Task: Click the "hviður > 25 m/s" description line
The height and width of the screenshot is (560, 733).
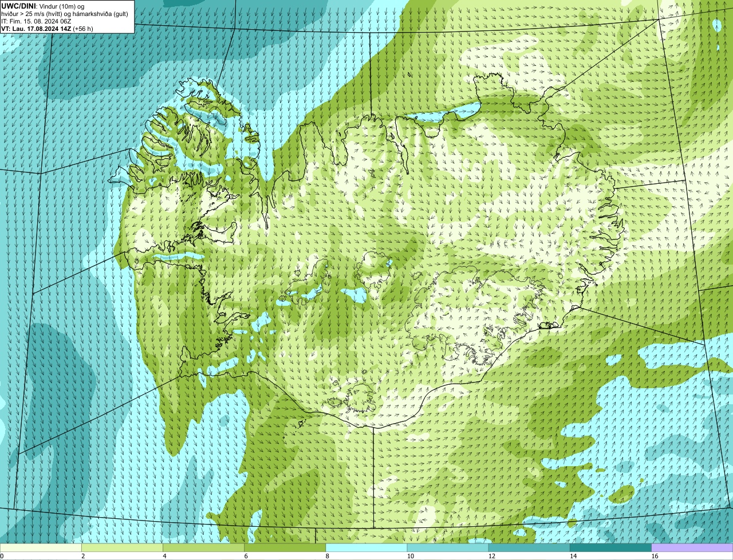Action: [x=65, y=13]
